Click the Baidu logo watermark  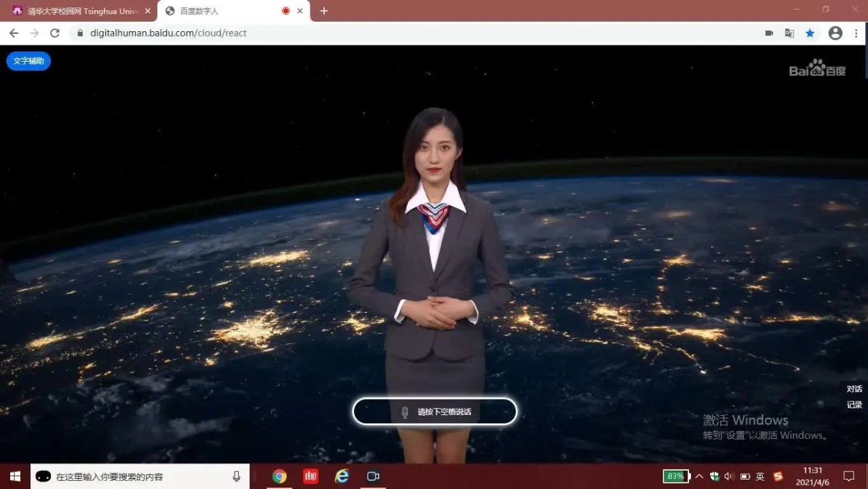click(817, 69)
